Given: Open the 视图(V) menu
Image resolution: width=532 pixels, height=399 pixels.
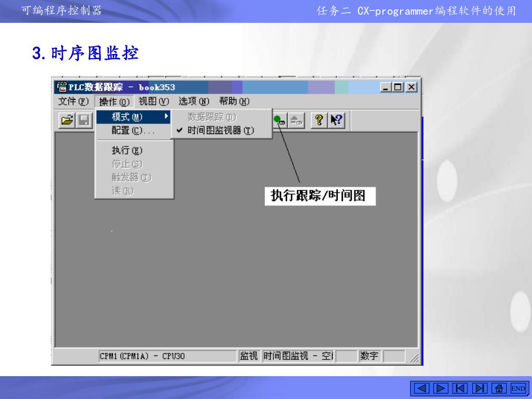Looking at the screenshot, I should (x=154, y=101).
